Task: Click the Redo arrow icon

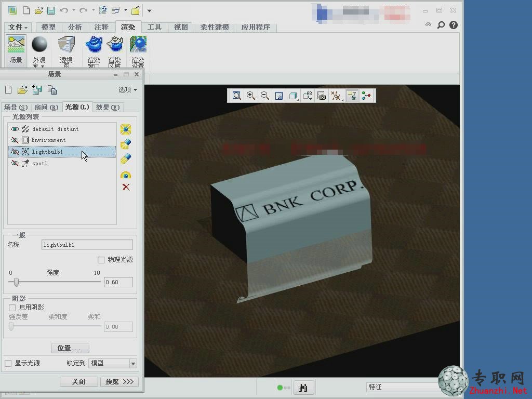Action: coord(83,10)
